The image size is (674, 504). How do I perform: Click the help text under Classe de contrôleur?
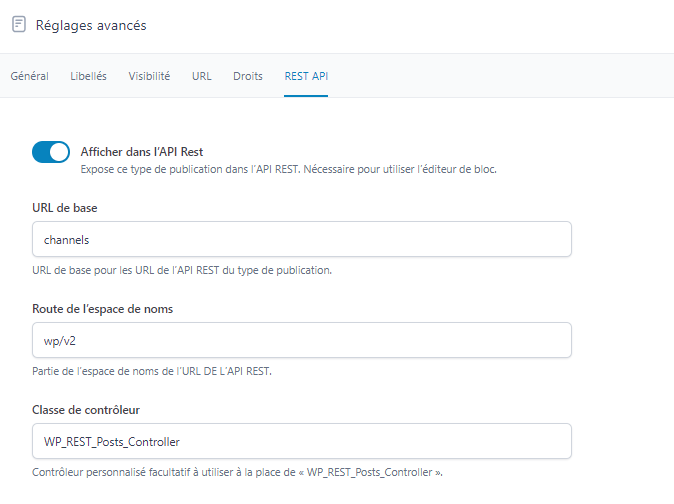pyautogui.click(x=236, y=472)
